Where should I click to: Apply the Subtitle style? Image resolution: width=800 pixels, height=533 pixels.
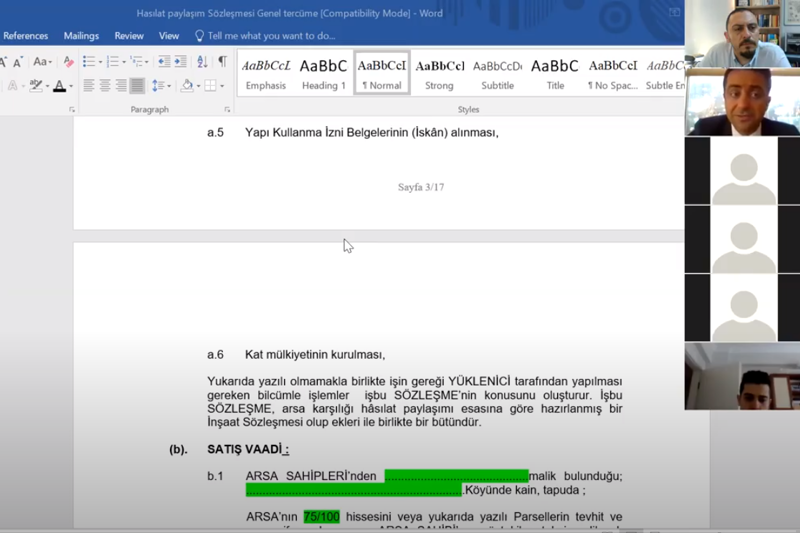point(497,73)
